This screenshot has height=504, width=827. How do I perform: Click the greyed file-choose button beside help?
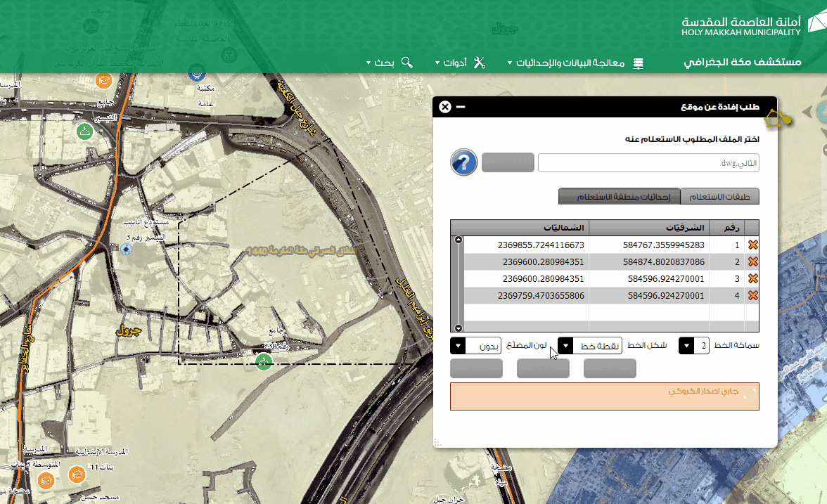tap(508, 162)
